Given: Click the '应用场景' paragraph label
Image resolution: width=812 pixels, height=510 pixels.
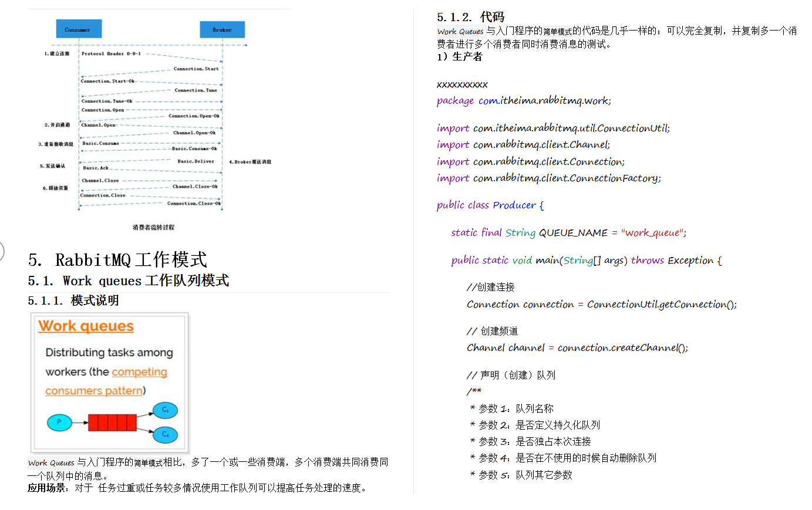Looking at the screenshot, I should pyautogui.click(x=46, y=488).
